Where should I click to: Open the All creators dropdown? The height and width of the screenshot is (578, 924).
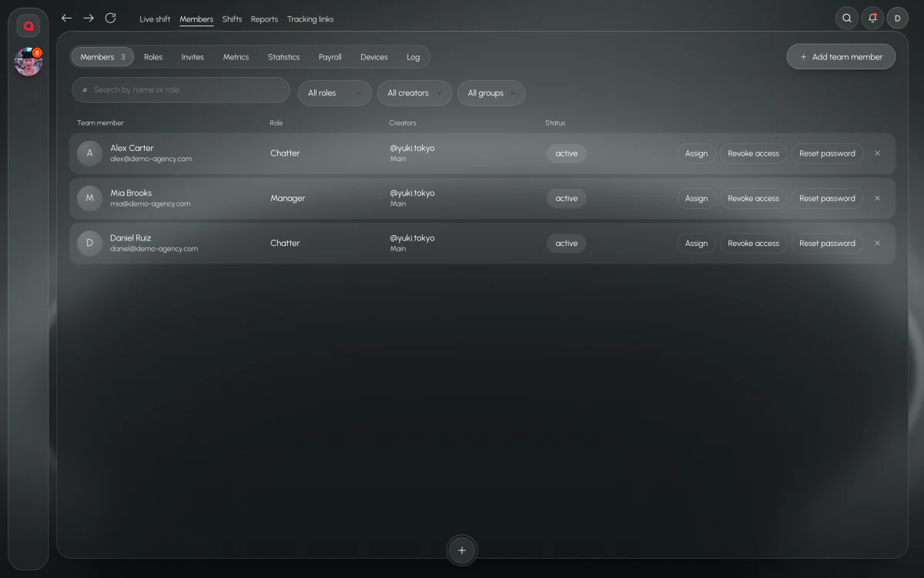click(415, 93)
